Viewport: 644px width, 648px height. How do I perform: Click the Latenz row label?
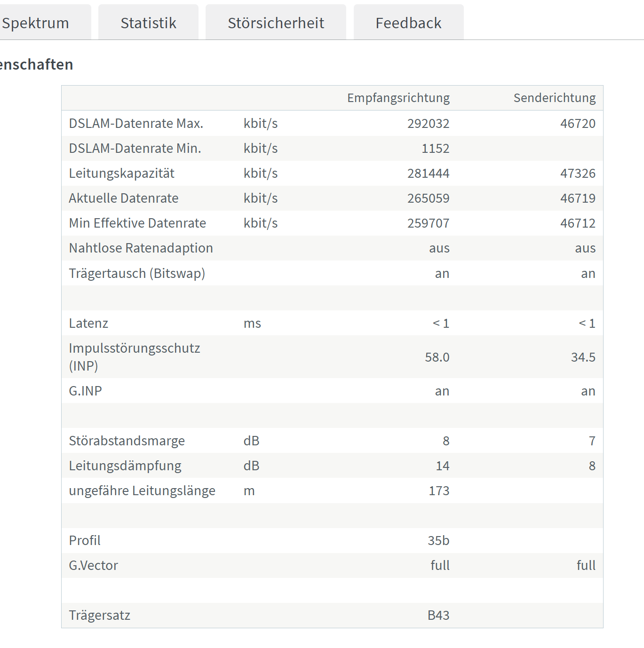click(88, 323)
